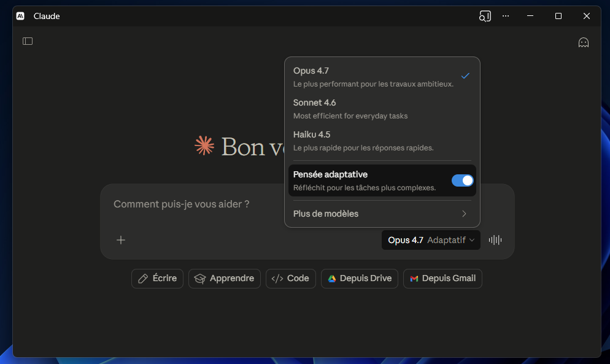610x364 pixels.
Task: Focus the Comment puis-je vous aider input
Action: click(x=245, y=204)
